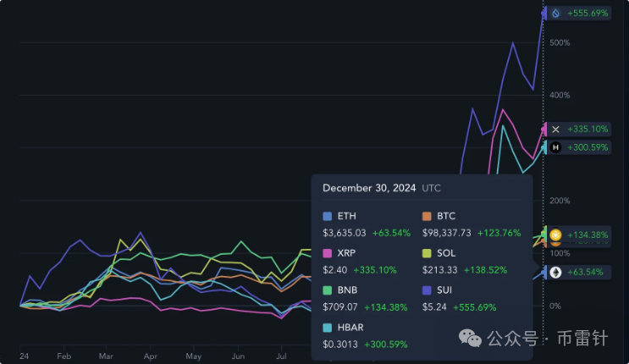Screen dimensions: 629x364
Task: Click the HBAR teal swatch in the tooltip
Action: [x=328, y=327]
